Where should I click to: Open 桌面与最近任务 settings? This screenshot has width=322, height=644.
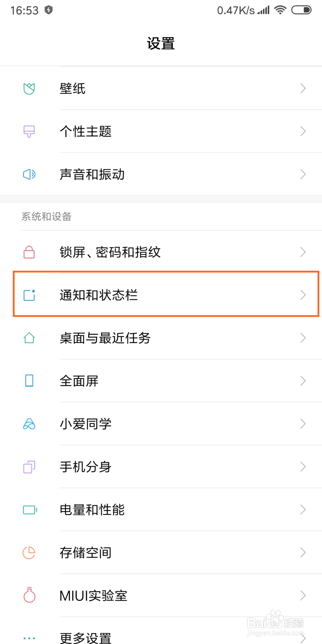(x=105, y=338)
